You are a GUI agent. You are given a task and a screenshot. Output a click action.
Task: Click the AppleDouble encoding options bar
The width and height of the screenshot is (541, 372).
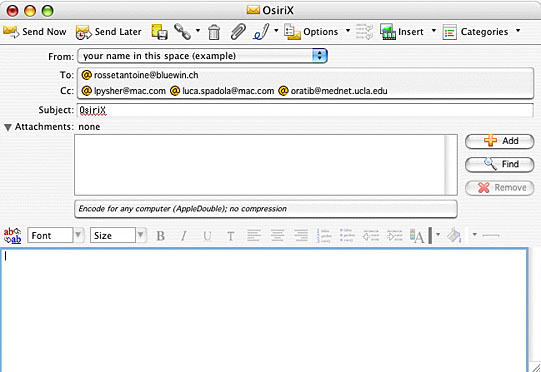266,209
